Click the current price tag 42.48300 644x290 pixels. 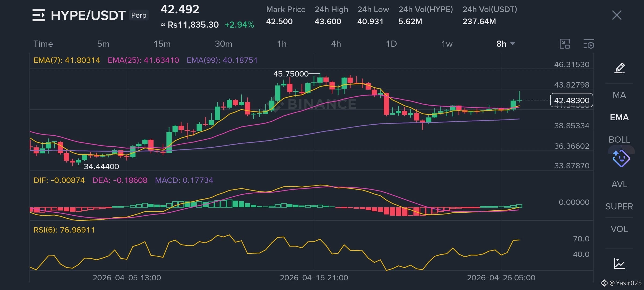(572, 100)
